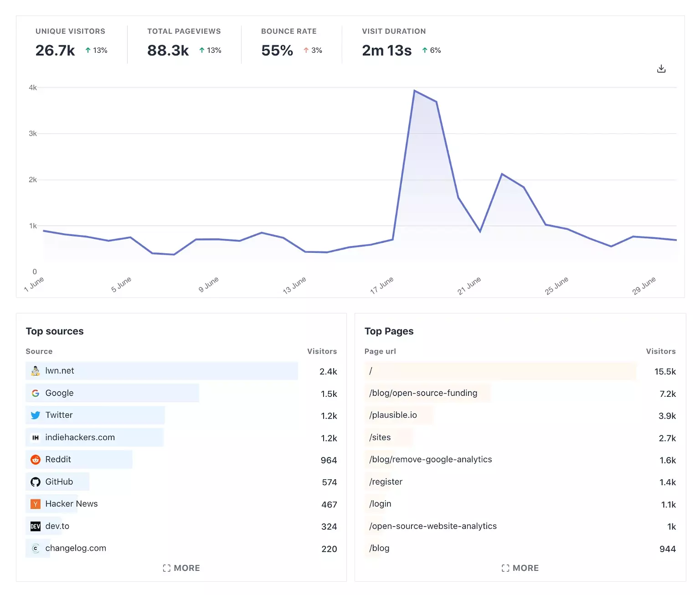Screen dimensions: 700x595
Task: Click the Google logo icon
Action: click(36, 393)
